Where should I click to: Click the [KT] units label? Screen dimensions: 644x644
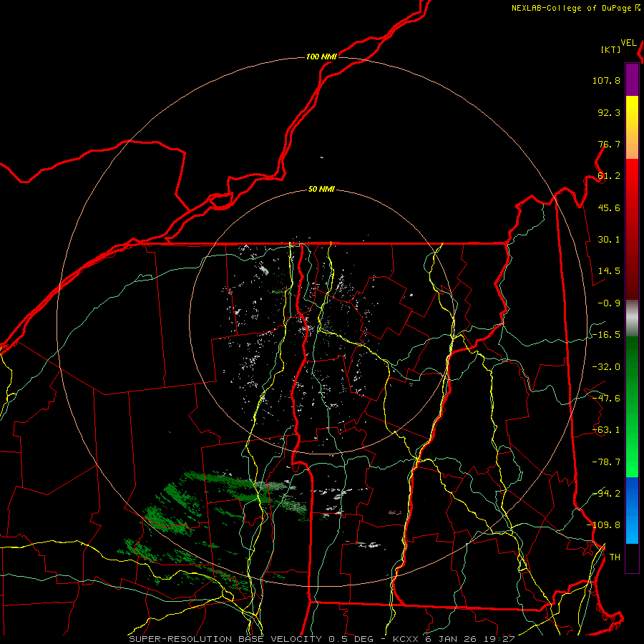(x=610, y=49)
